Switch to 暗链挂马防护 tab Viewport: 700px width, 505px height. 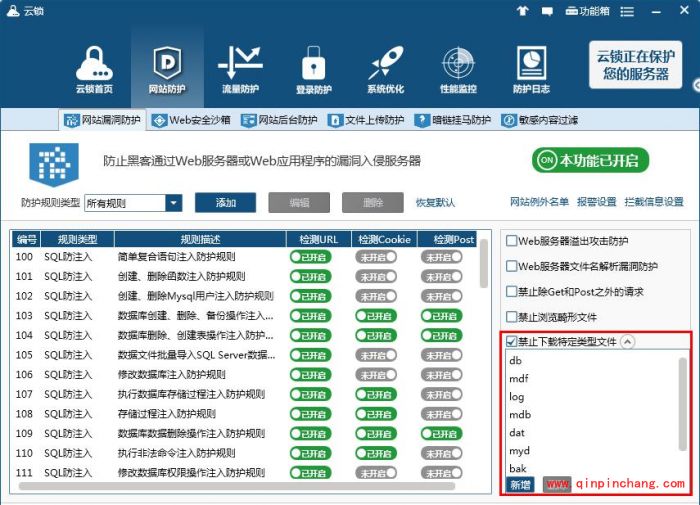pos(452,120)
